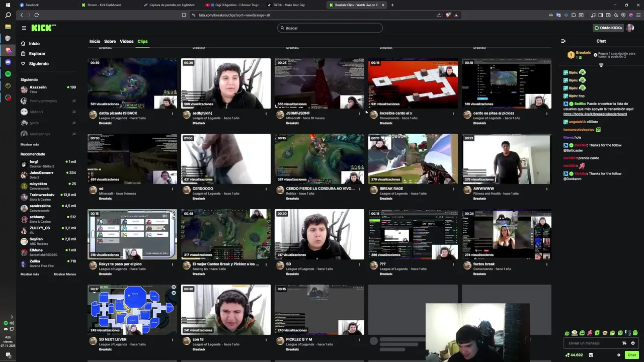Click the 44.692 channel points balance
This screenshot has width=644, height=362.
tap(574, 355)
